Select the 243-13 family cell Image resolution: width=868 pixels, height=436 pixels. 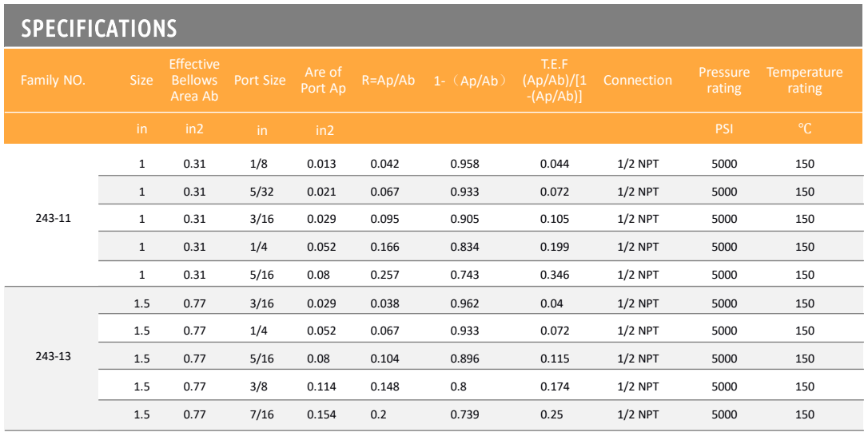(x=53, y=357)
